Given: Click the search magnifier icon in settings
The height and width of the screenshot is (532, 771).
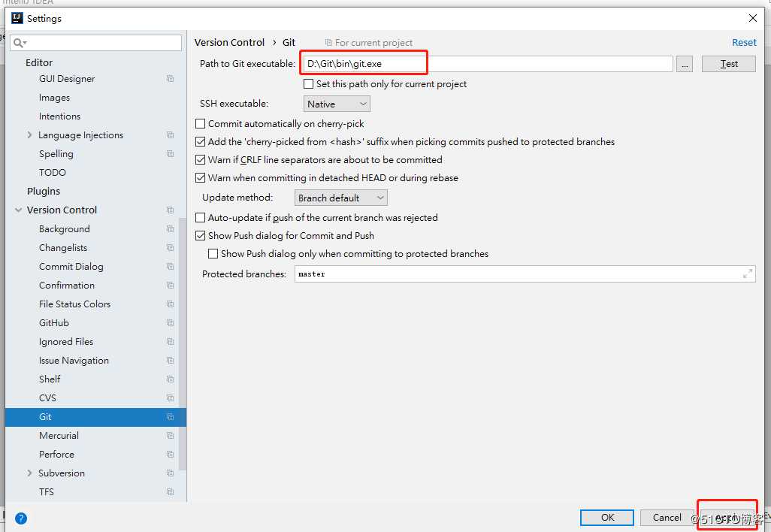Looking at the screenshot, I should point(20,44).
